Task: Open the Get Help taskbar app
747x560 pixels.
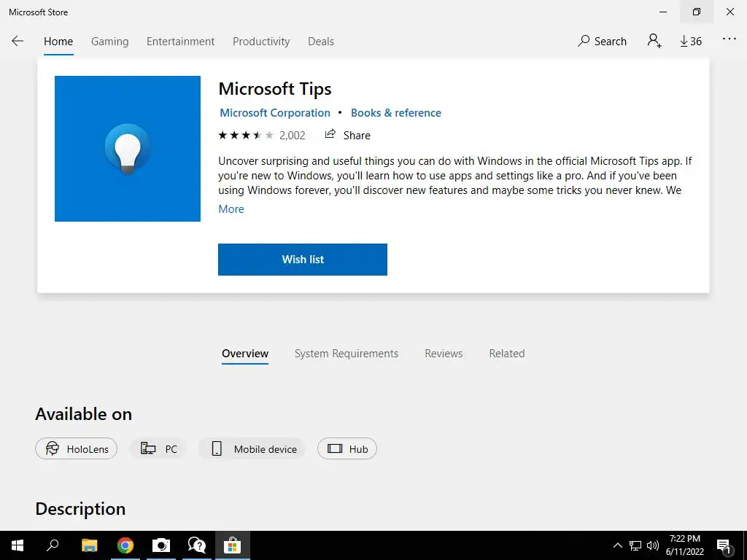Action: tap(197, 545)
